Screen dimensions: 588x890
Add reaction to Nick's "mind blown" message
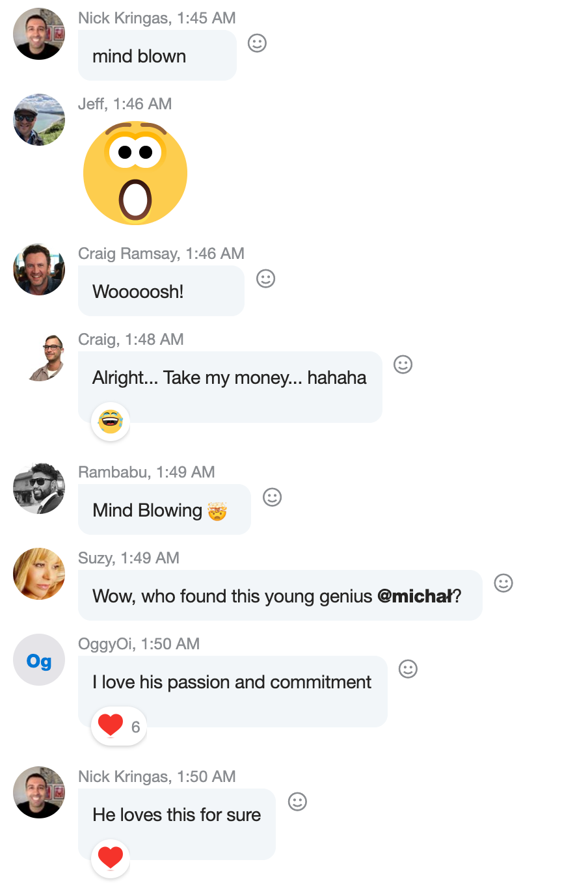pos(258,44)
